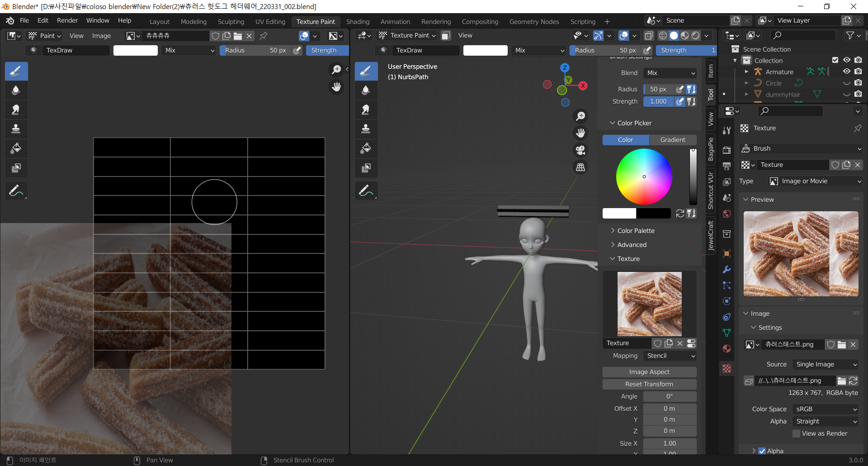Select the Clone stamp tool in image editor
Viewport: 868px width, 466px height.
click(16, 129)
